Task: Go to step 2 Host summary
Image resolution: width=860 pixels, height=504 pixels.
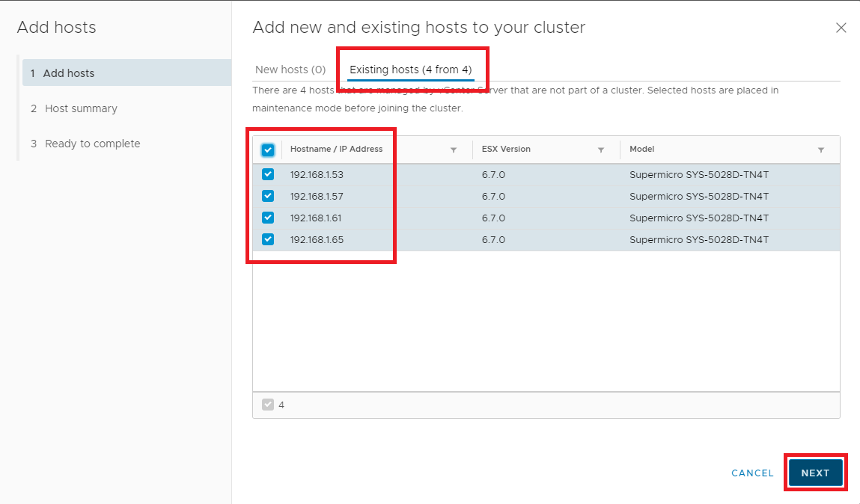Action: point(80,108)
